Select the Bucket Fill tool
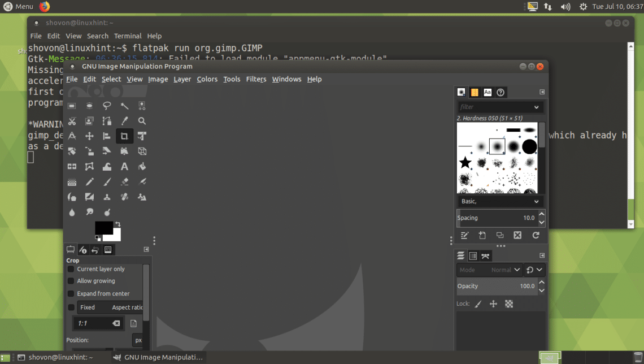 142,166
